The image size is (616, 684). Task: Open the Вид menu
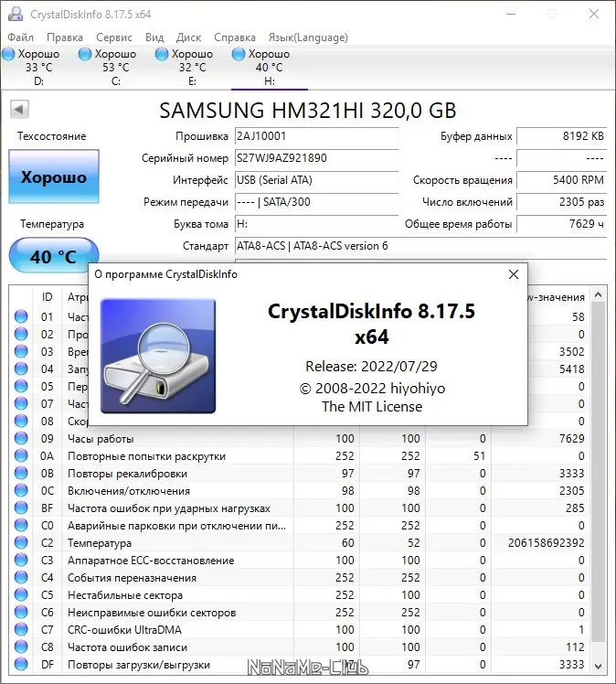click(x=154, y=37)
